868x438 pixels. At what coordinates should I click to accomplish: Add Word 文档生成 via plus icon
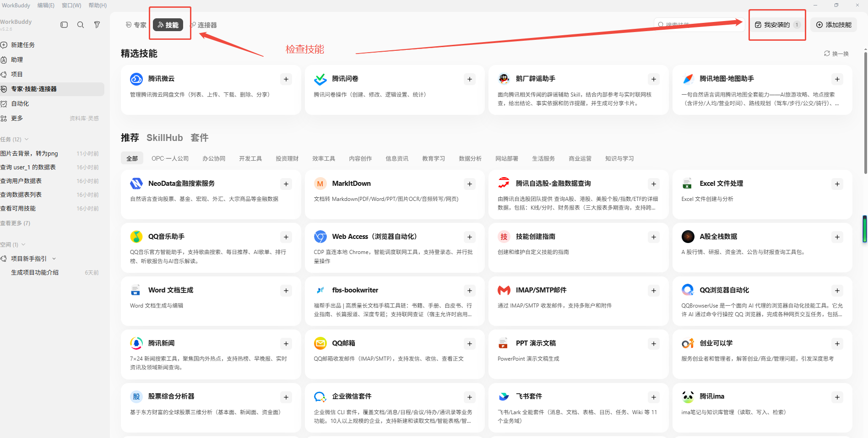click(x=286, y=291)
